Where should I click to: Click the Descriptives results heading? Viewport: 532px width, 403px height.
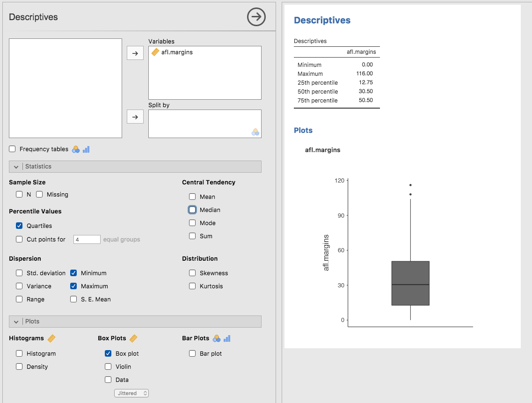[x=322, y=21]
